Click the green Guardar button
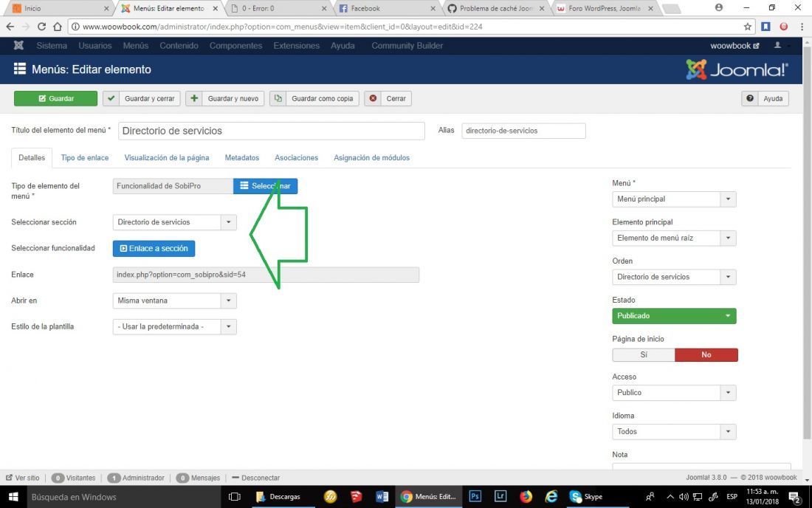812x508 pixels. click(x=55, y=98)
